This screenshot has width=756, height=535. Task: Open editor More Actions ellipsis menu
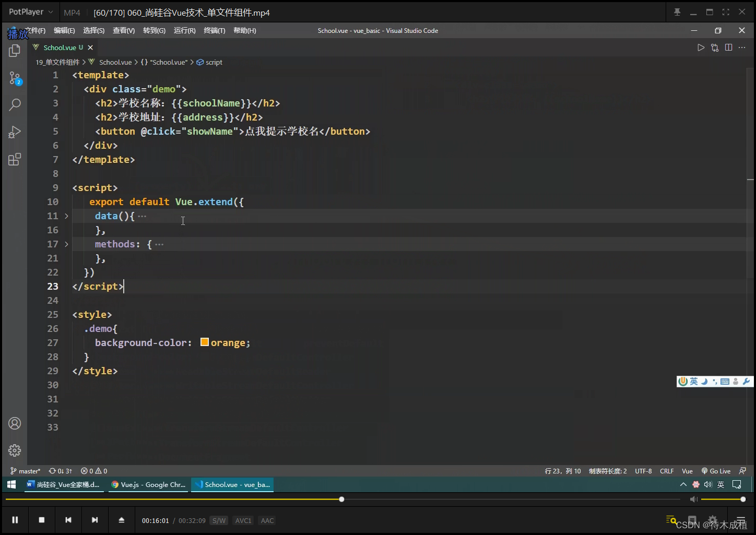click(x=742, y=47)
